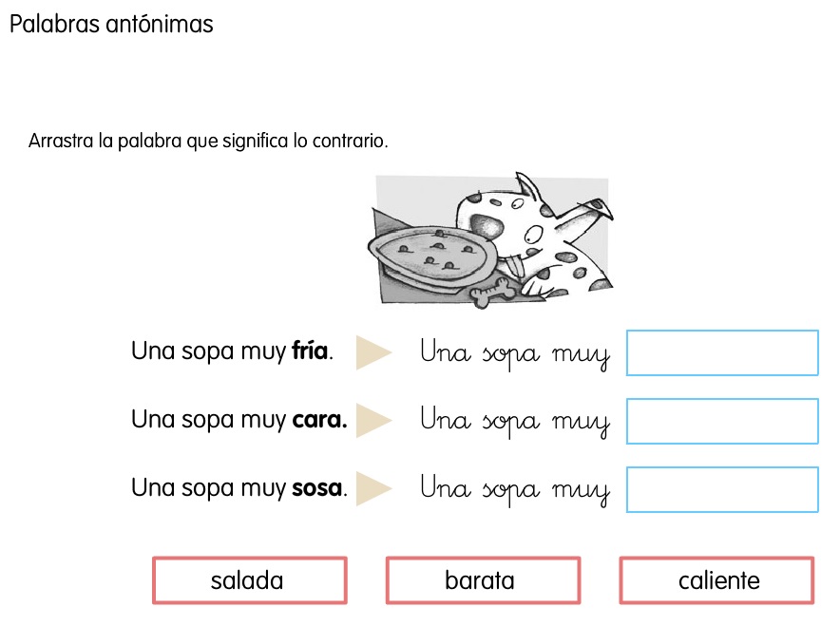Click the bone in the illustration
This screenshot has height=626, width=840.
493,293
